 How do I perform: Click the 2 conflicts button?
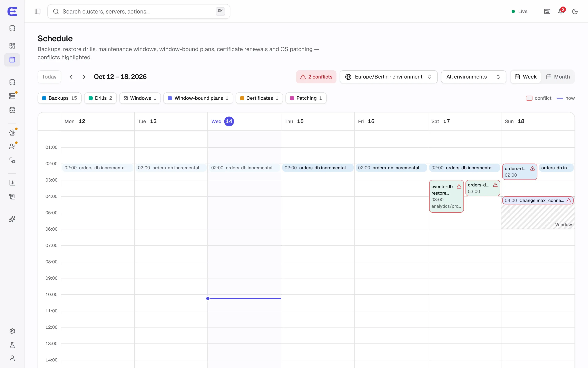click(x=316, y=77)
